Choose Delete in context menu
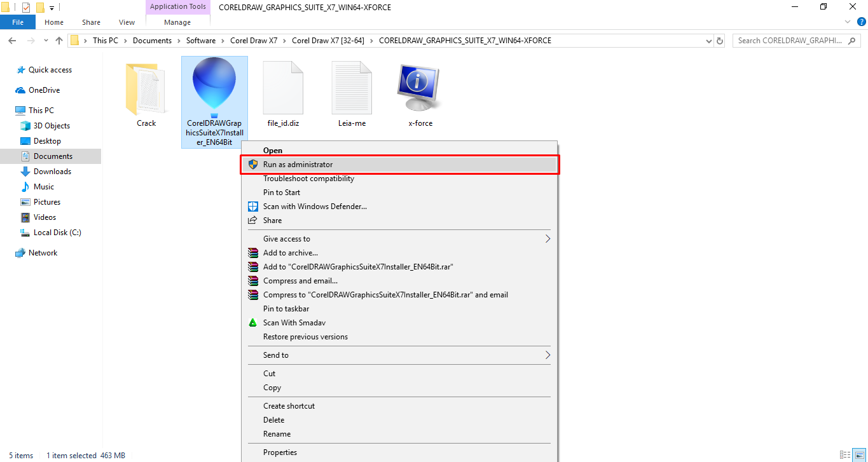The height and width of the screenshot is (462, 868). (399, 420)
